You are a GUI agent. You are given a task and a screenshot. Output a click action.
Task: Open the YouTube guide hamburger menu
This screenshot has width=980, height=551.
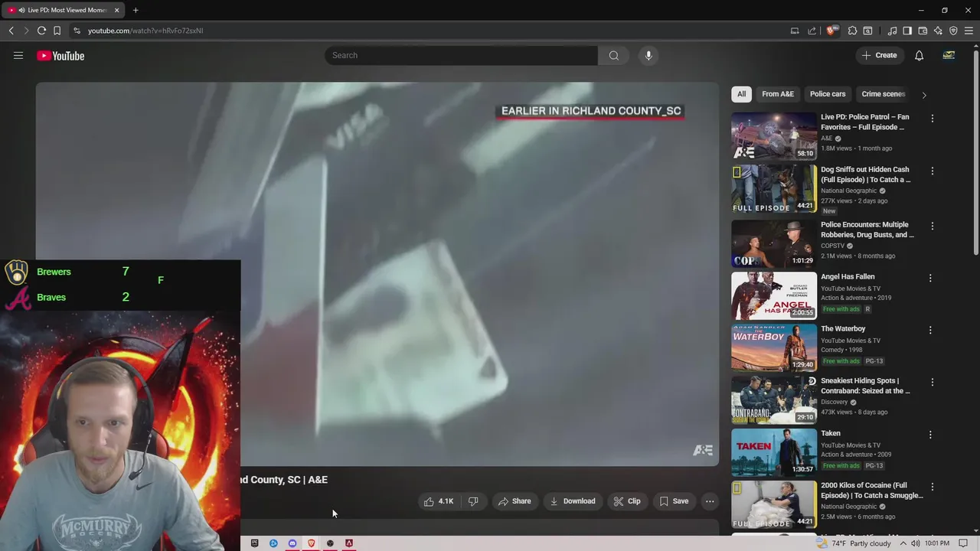coord(18,55)
